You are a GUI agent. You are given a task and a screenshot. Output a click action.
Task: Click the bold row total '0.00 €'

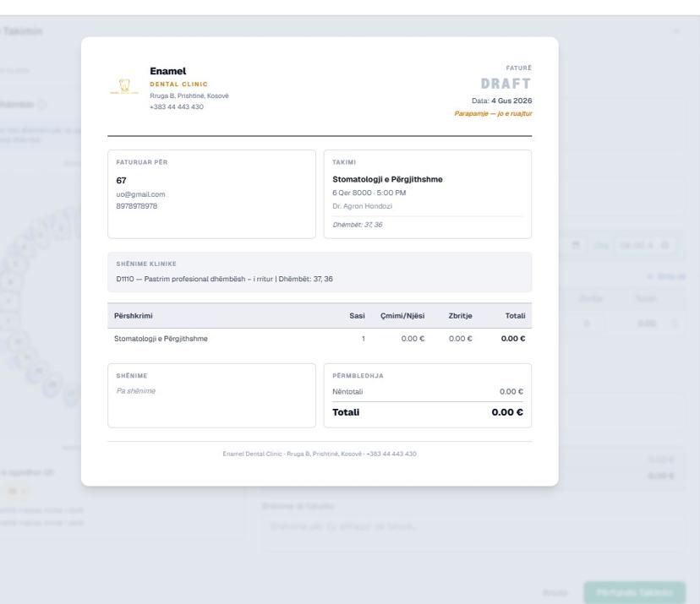click(513, 339)
